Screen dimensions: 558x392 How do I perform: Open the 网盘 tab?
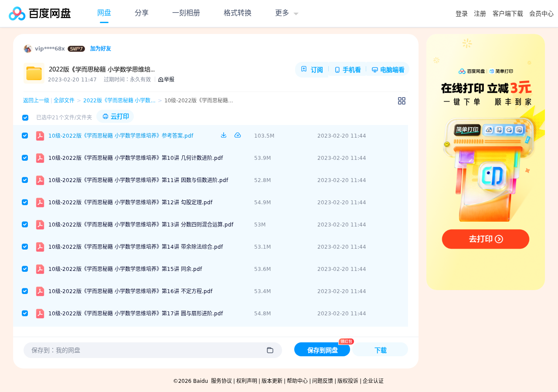104,13
